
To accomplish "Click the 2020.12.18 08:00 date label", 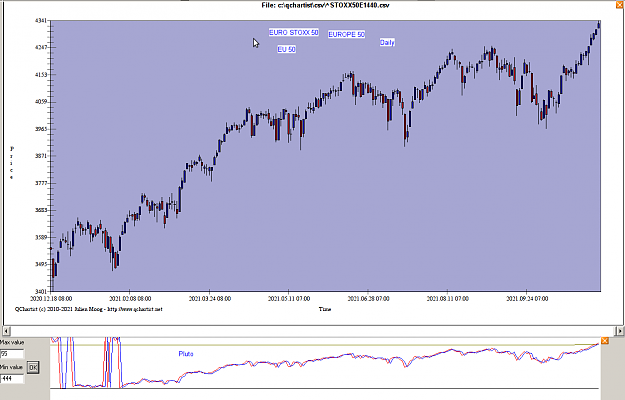I will 51,298.
